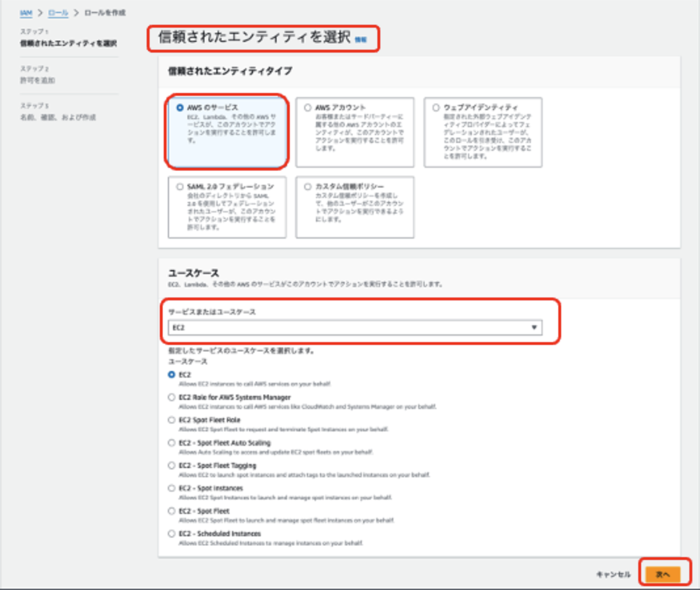The width and height of the screenshot is (700, 590).
Task: Choose EC2 Role for AWS Systems Manager
Action: point(172,397)
